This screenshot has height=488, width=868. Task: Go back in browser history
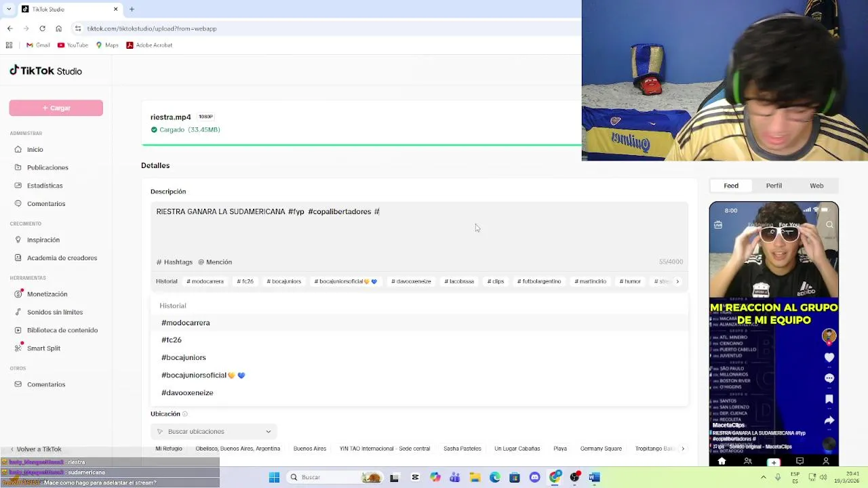coord(9,28)
